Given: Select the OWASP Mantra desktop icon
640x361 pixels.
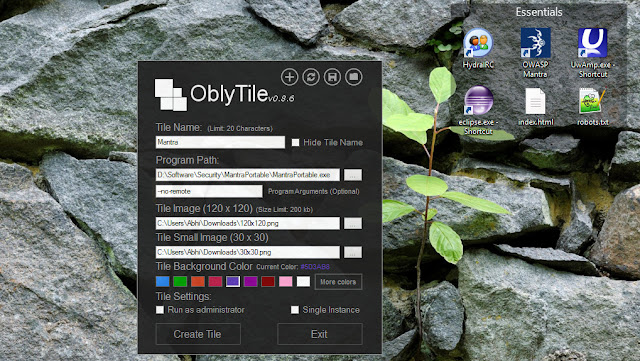Looking at the screenshot, I should tap(535, 52).
